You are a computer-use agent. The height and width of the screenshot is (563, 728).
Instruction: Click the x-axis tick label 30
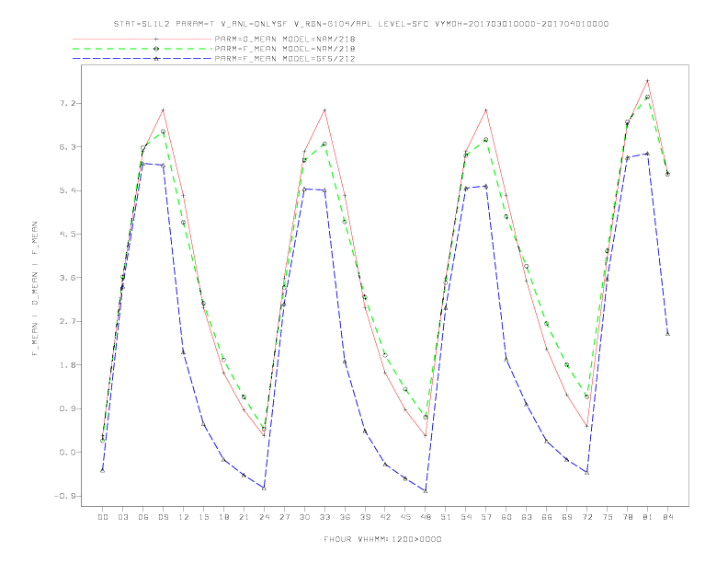pyautogui.click(x=304, y=517)
